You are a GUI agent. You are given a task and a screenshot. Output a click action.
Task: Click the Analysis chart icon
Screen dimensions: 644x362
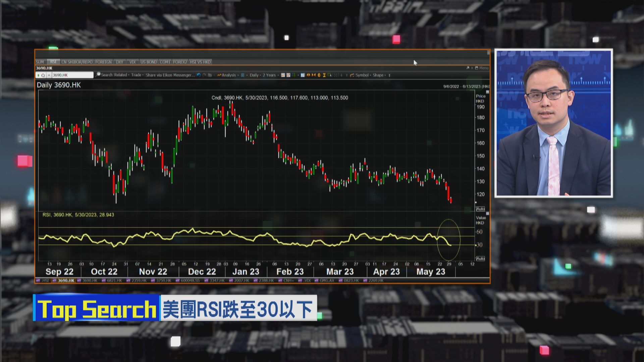[x=219, y=75]
